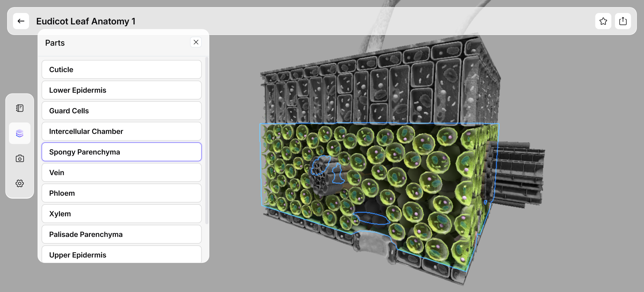
Task: Click the Parts list scrollbar
Action: (x=207, y=140)
